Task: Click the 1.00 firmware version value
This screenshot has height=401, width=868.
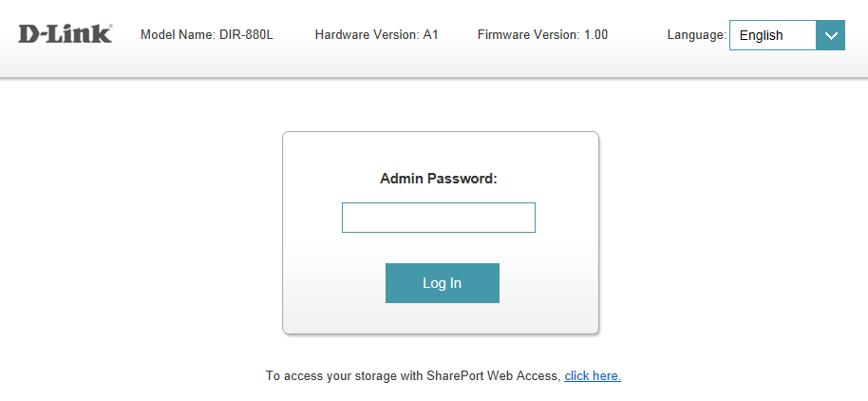Action: tap(595, 35)
